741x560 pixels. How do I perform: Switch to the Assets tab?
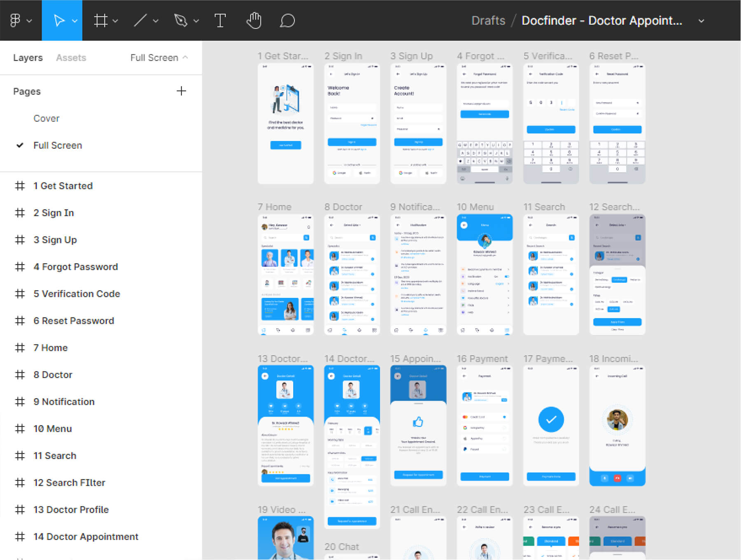point(71,58)
